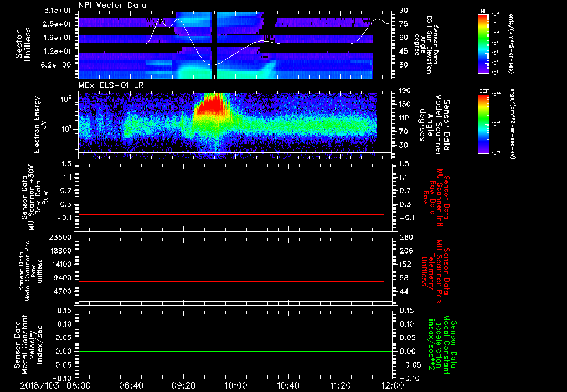Click '152' on telemetry right axis
Viewport: 567px width, 392px height.
tap(406, 264)
